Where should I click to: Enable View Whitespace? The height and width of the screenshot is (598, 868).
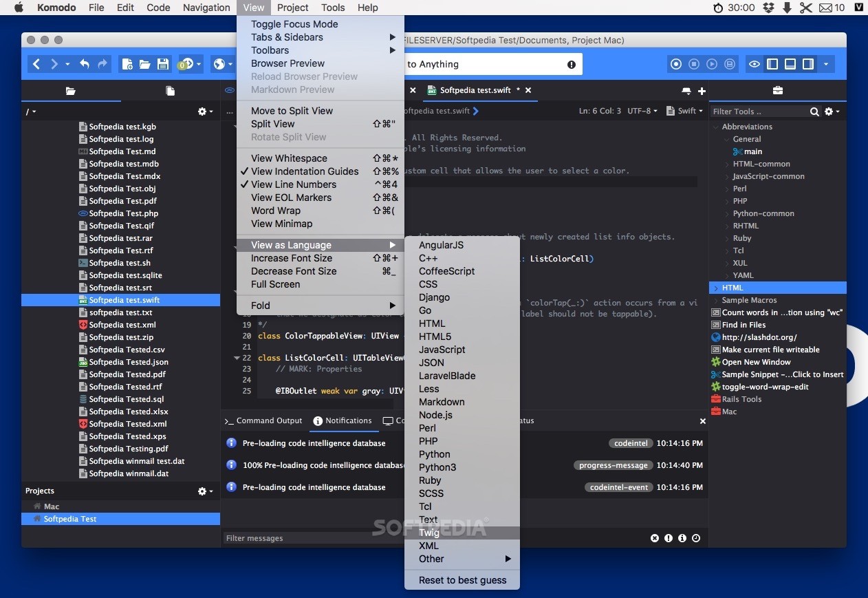(321, 158)
